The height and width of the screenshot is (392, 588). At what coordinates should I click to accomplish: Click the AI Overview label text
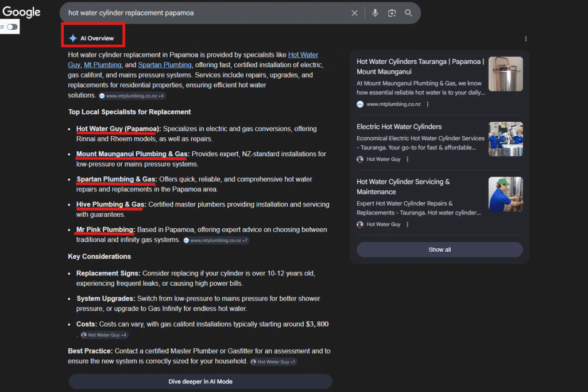[x=96, y=39]
